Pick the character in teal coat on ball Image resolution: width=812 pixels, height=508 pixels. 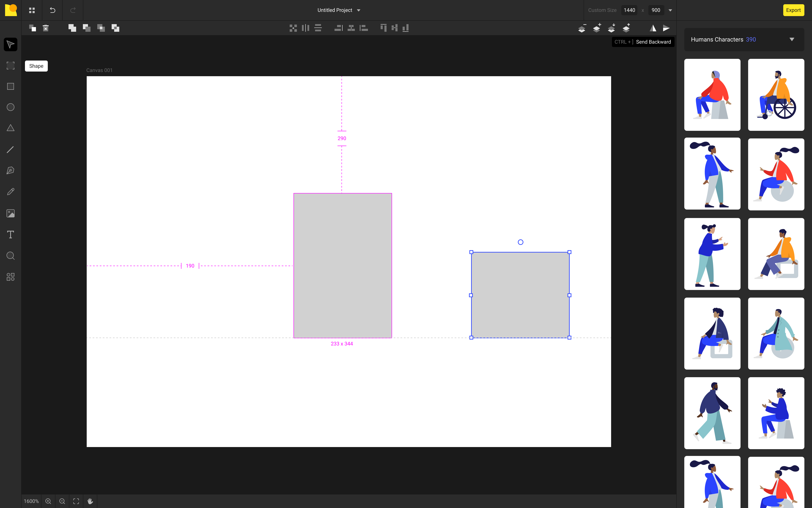[x=776, y=334]
